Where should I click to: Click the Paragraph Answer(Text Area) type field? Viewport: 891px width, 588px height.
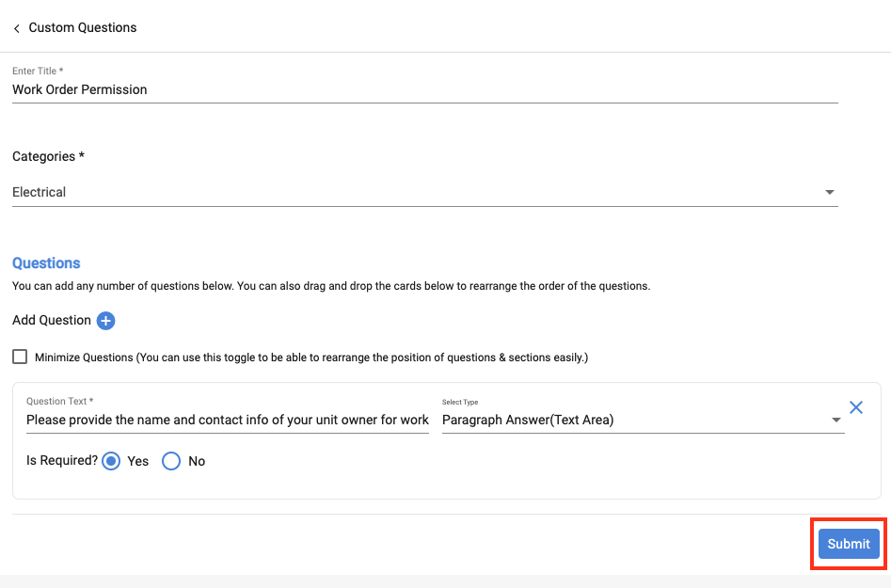click(630, 421)
